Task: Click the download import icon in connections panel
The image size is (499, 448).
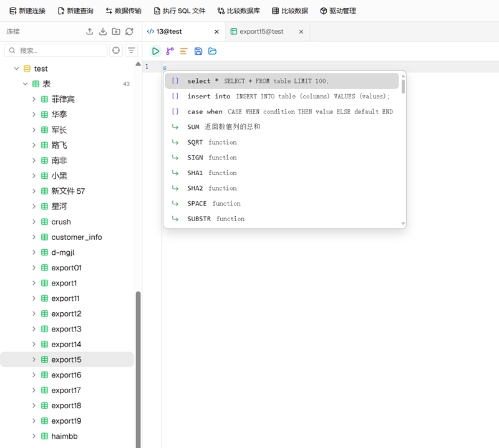Action: pos(103,32)
